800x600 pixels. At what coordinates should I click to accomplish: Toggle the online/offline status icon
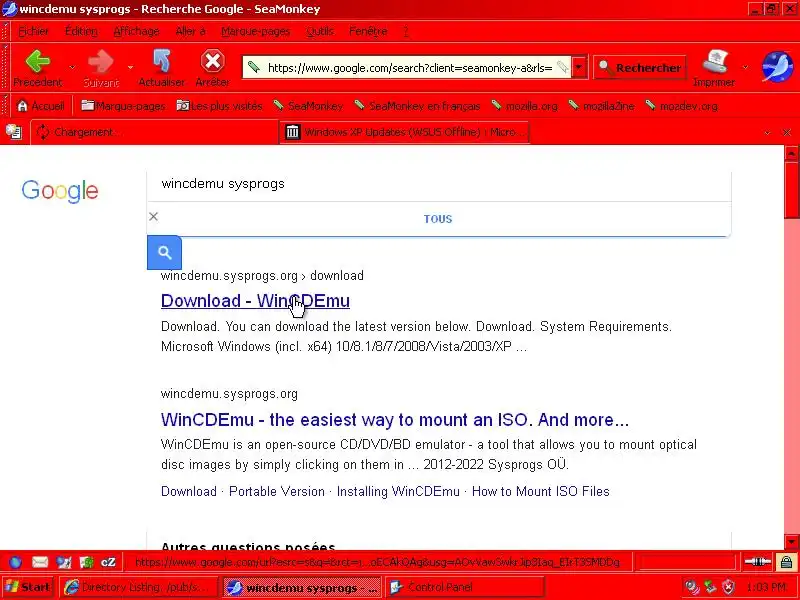pos(758,562)
